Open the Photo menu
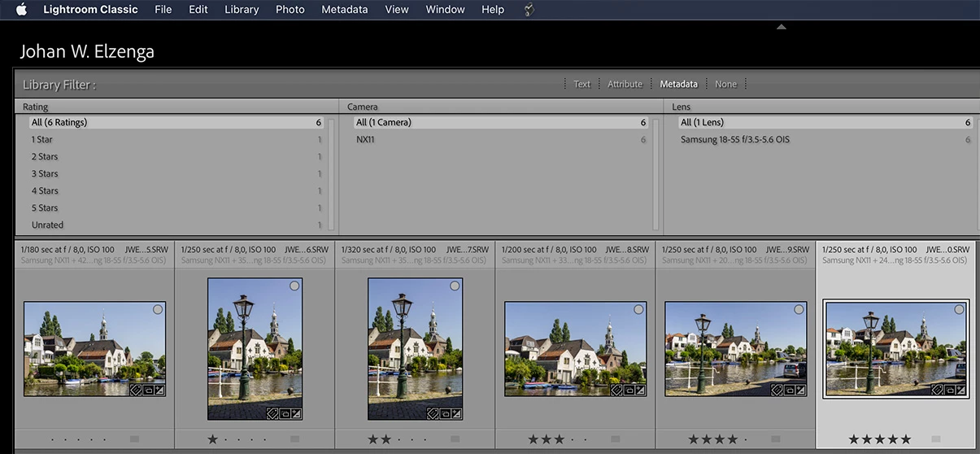Viewport: 980px width, 454px height. [x=290, y=10]
